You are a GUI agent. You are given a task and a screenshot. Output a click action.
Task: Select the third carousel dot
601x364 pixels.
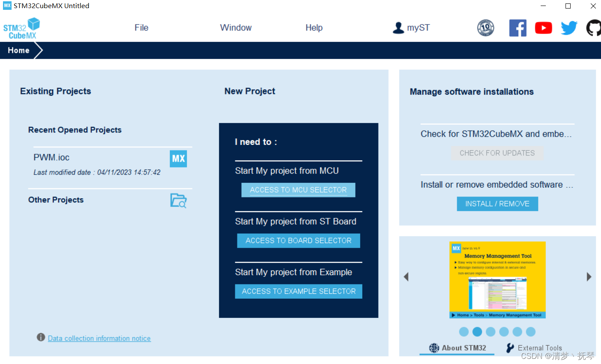click(491, 332)
